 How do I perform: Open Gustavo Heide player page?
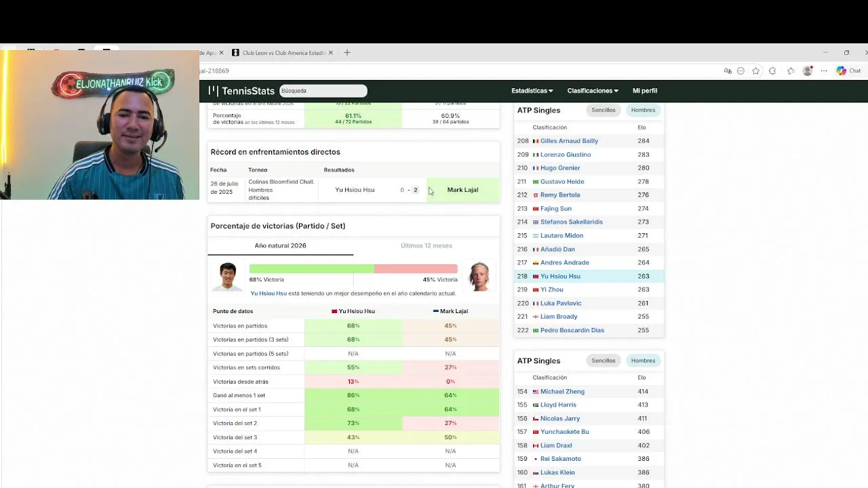(x=562, y=182)
